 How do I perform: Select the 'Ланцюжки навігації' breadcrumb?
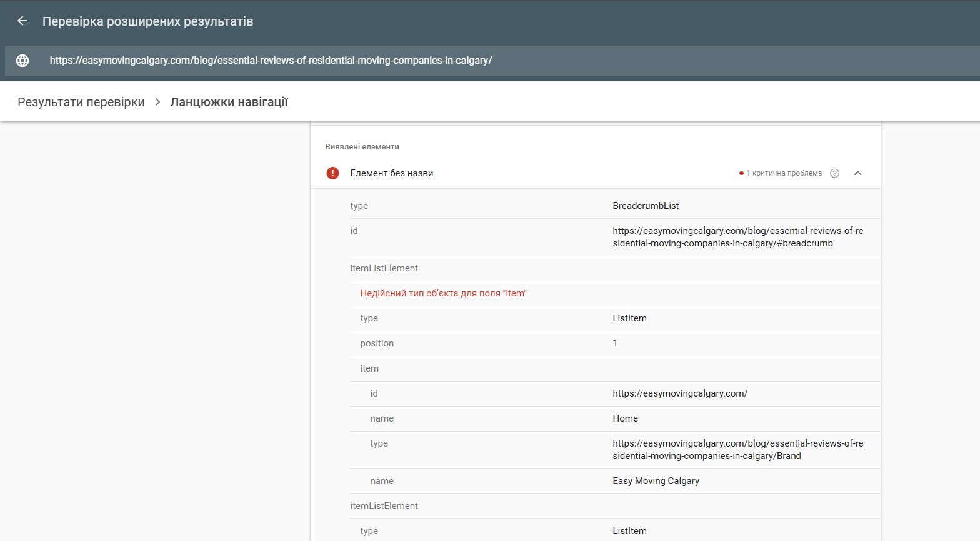[229, 102]
